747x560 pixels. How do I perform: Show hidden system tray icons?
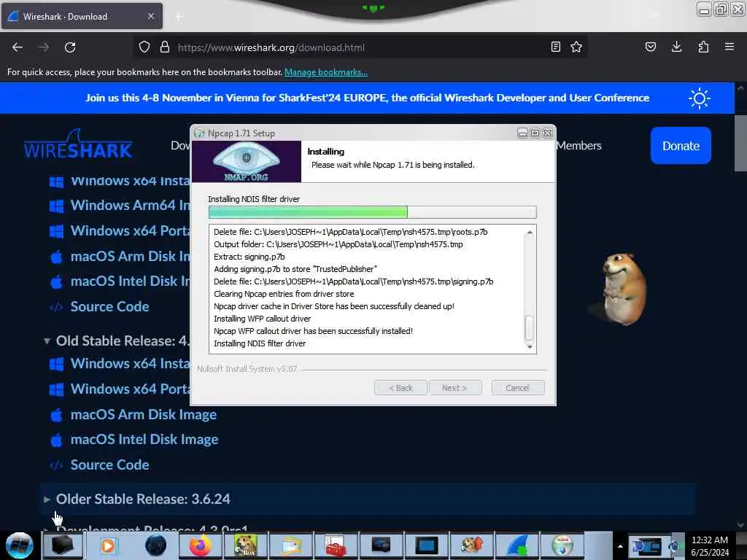click(x=620, y=546)
